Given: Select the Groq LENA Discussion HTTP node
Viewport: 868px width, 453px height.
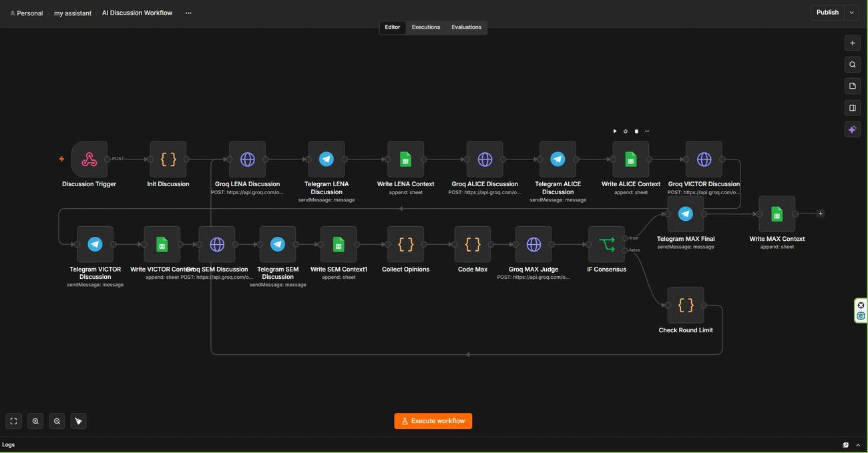Looking at the screenshot, I should 247,159.
